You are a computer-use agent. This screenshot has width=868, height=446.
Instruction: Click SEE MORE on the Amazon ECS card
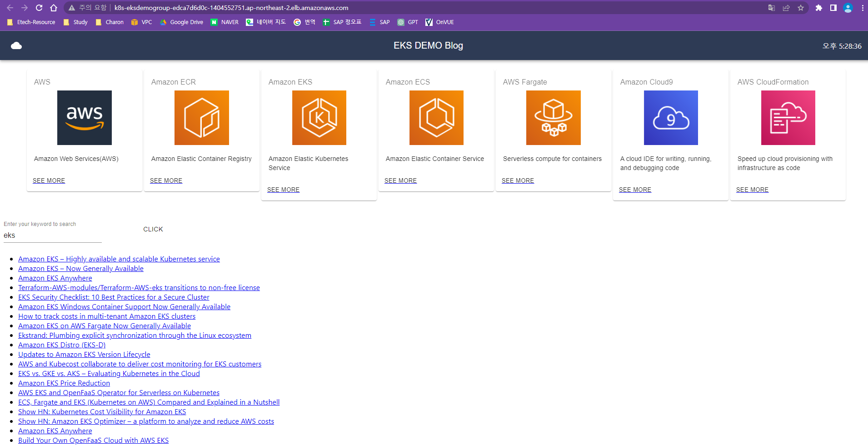(x=400, y=180)
